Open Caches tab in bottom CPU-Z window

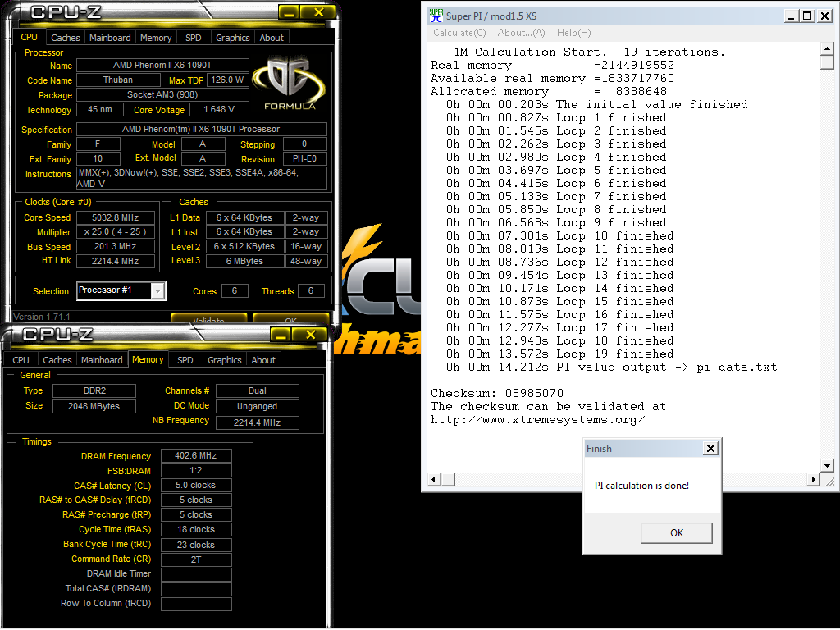pyautogui.click(x=57, y=360)
